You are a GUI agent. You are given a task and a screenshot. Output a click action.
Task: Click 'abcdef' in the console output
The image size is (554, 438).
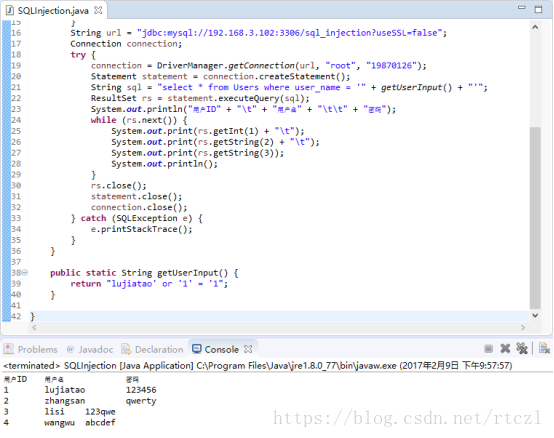pyautogui.click(x=100, y=423)
